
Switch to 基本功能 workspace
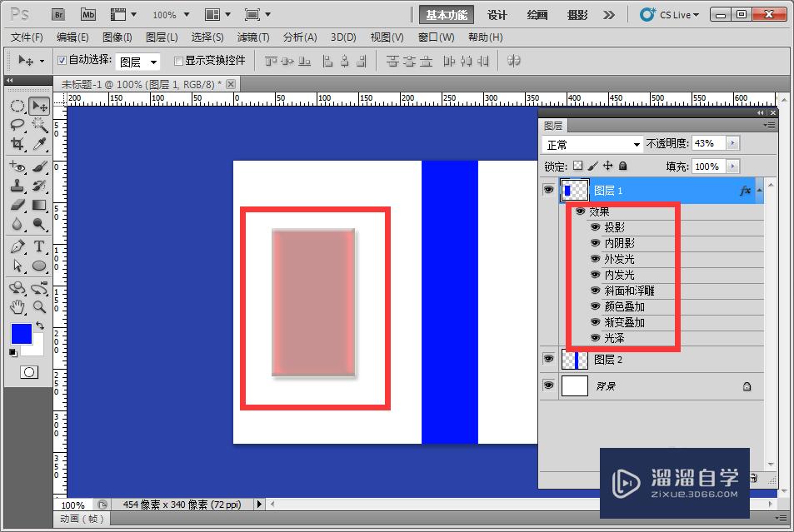[446, 15]
